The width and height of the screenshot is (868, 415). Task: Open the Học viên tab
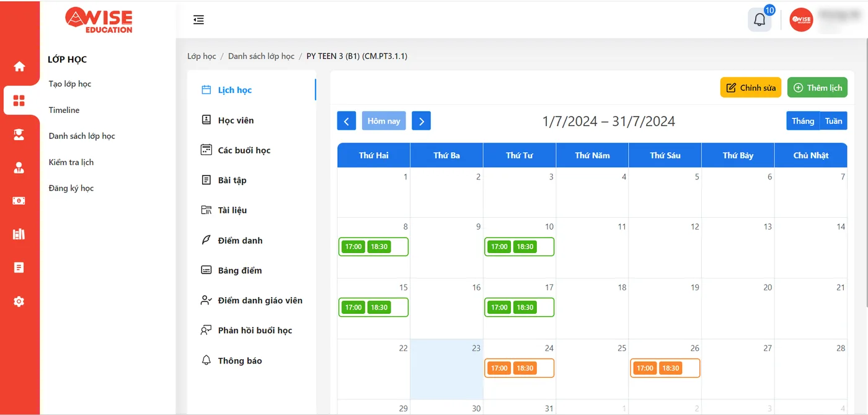(x=252, y=120)
